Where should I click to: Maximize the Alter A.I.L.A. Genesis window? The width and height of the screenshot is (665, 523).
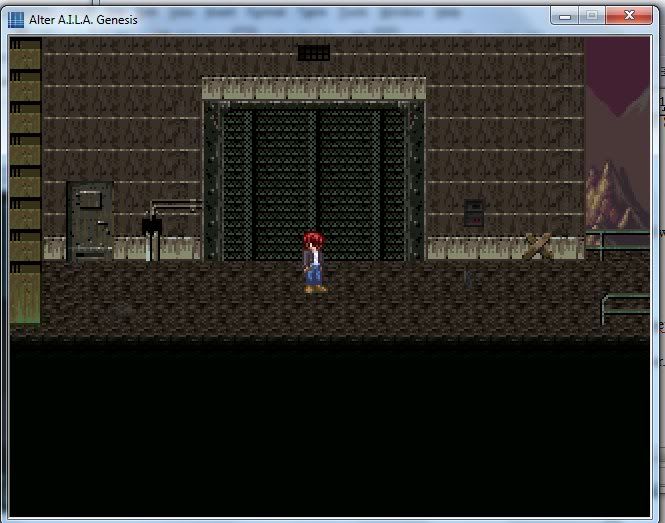point(592,16)
